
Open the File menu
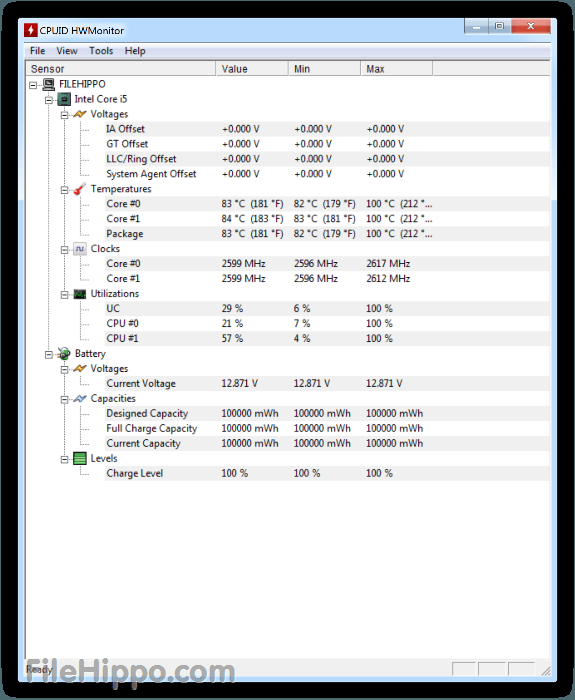(38, 51)
